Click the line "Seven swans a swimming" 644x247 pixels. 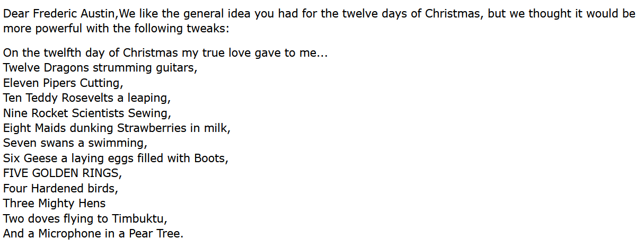coord(75,143)
